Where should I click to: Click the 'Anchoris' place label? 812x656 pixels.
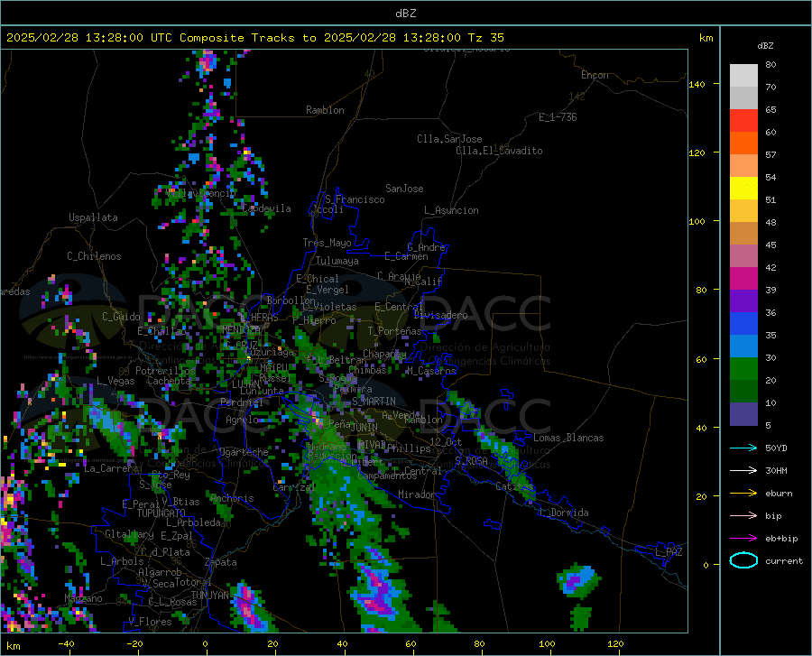point(232,499)
